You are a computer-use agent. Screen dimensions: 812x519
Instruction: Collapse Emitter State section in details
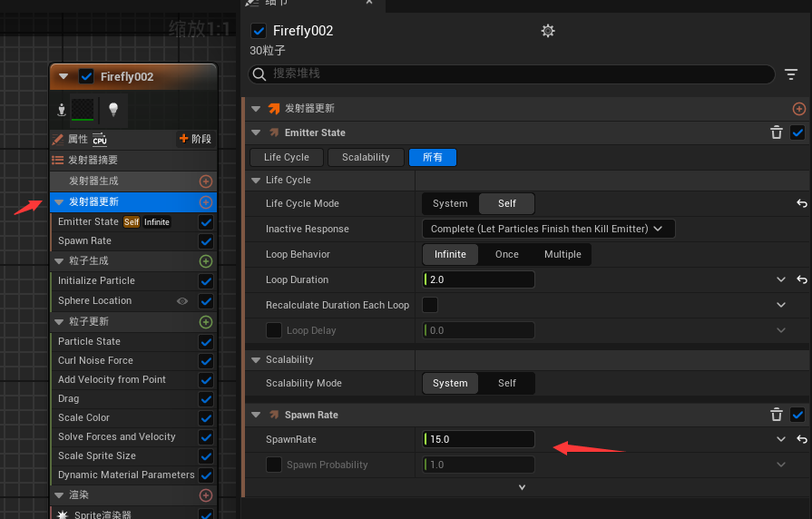[255, 132]
